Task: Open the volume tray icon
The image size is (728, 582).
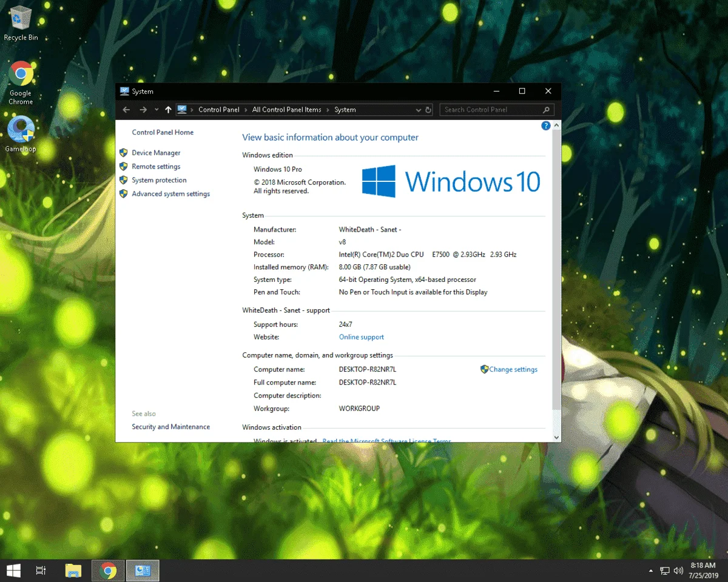Action: pyautogui.click(x=678, y=571)
